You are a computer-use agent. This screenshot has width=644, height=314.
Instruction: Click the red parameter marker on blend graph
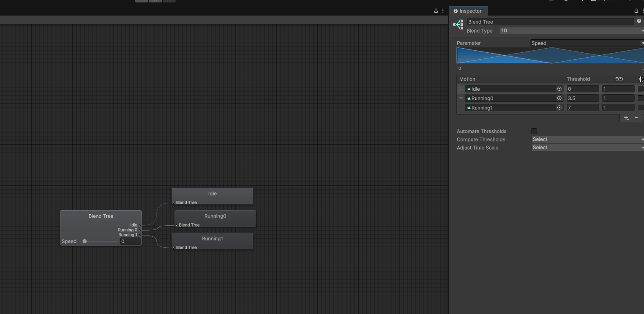457,63
